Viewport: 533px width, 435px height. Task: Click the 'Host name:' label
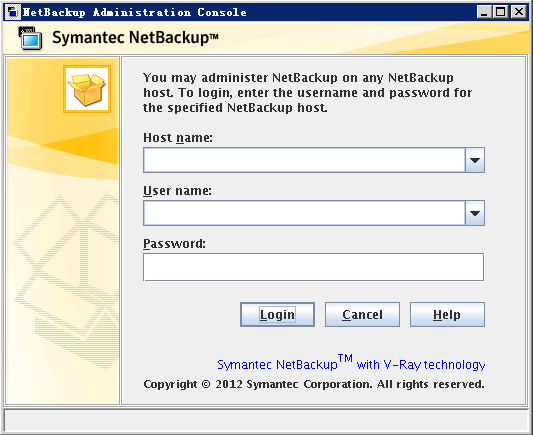tap(178, 138)
